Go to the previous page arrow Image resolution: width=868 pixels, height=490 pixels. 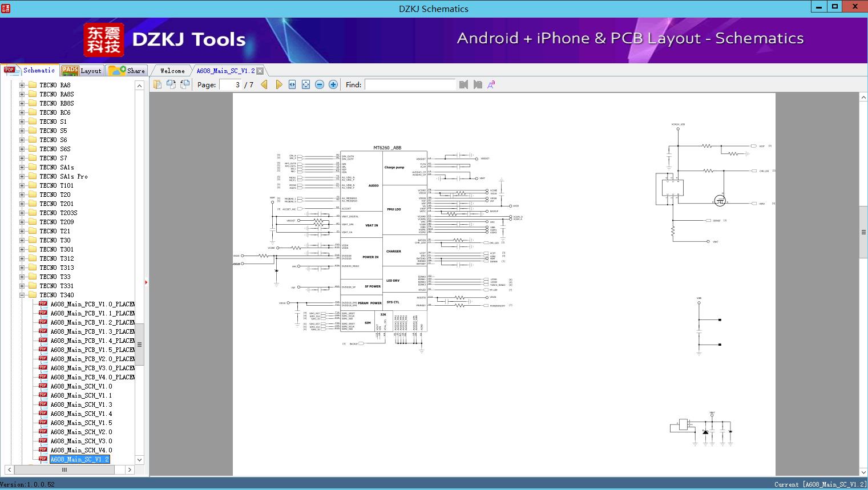[264, 84]
